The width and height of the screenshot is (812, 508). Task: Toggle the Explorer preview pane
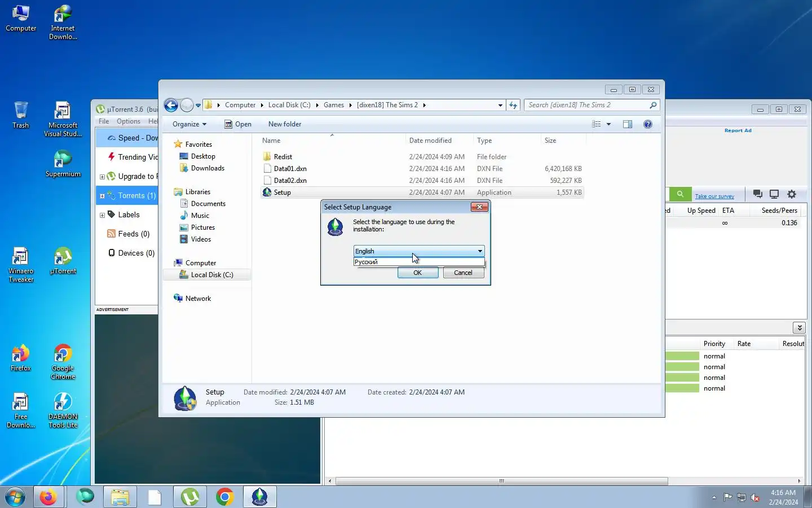[x=627, y=124]
